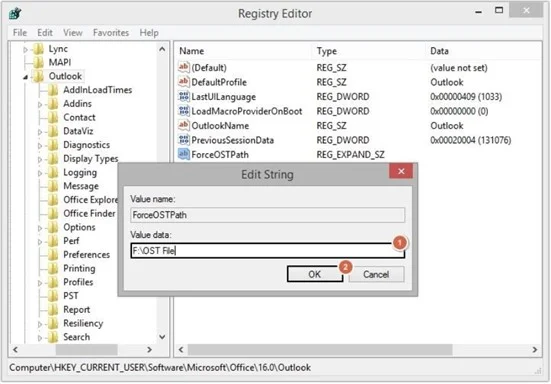Expand the Lync tree node
This screenshot has width=551, height=384.
pos(25,50)
